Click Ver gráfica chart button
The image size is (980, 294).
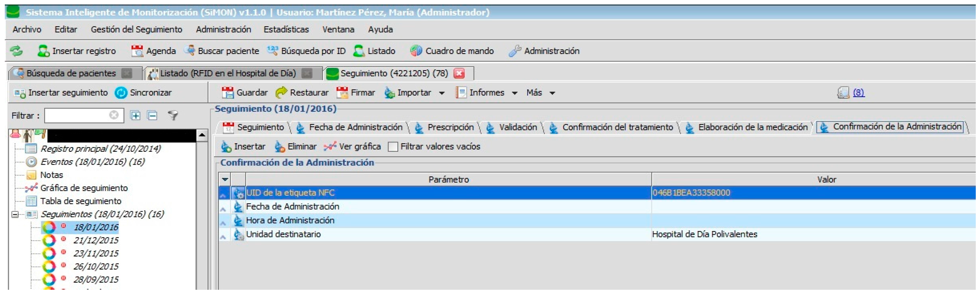tap(352, 147)
